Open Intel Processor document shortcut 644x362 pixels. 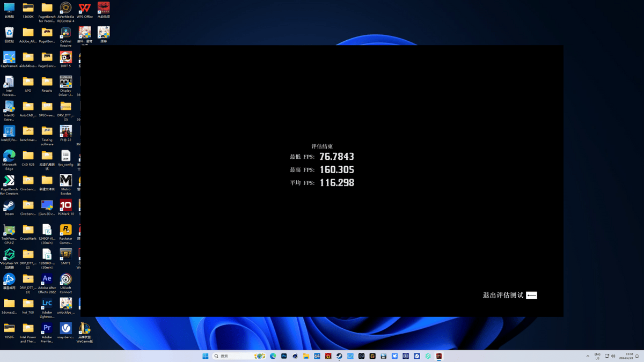(x=9, y=86)
